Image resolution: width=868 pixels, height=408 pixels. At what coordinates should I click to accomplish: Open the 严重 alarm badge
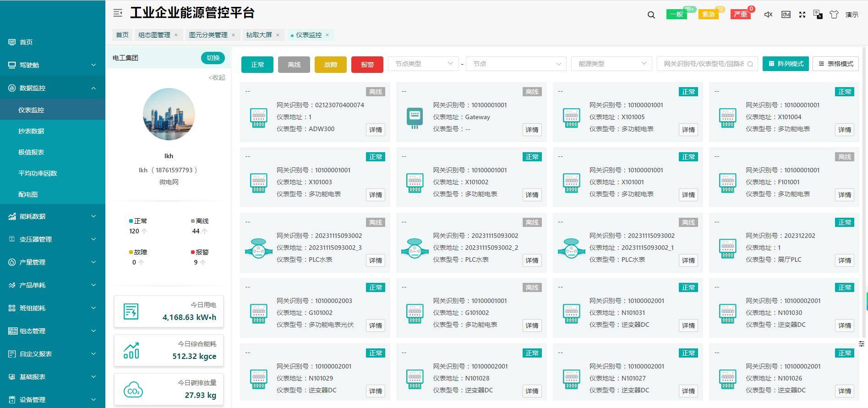(741, 14)
